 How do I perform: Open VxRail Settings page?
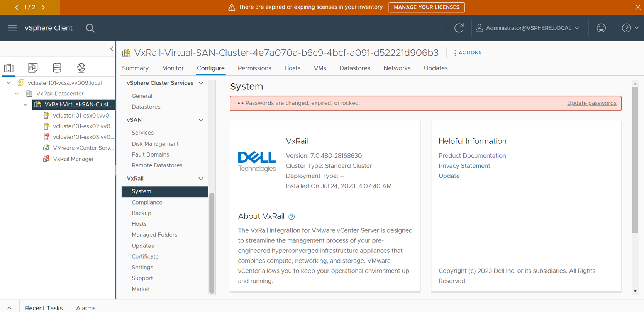pos(142,267)
